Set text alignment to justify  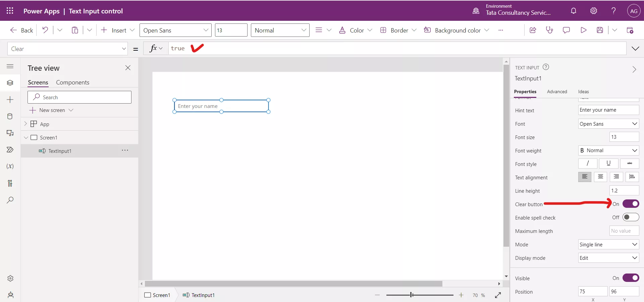point(632,177)
